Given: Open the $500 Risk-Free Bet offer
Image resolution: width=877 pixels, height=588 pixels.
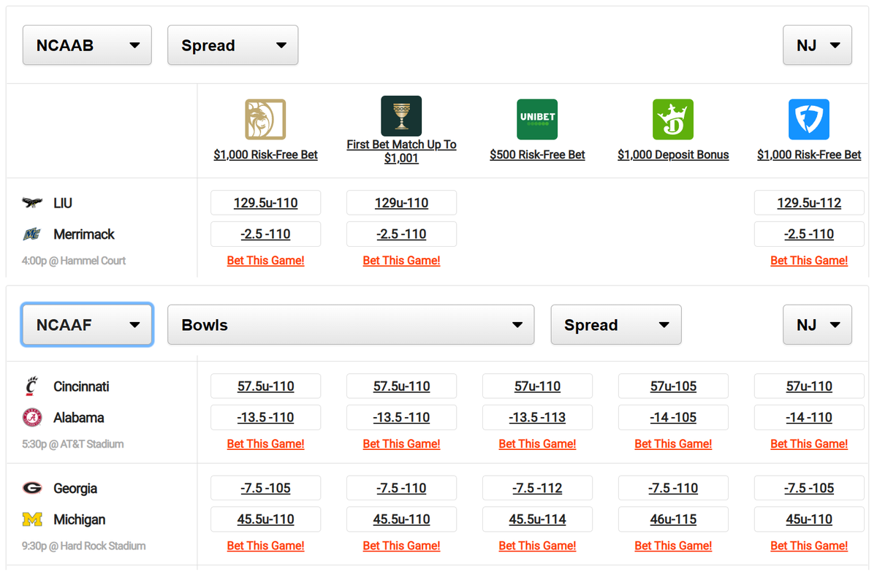Looking at the screenshot, I should 537,155.
